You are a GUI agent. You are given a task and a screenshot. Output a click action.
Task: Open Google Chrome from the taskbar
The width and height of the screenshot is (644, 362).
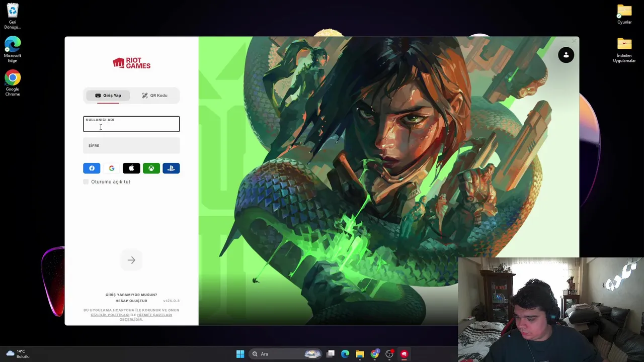[375, 354]
